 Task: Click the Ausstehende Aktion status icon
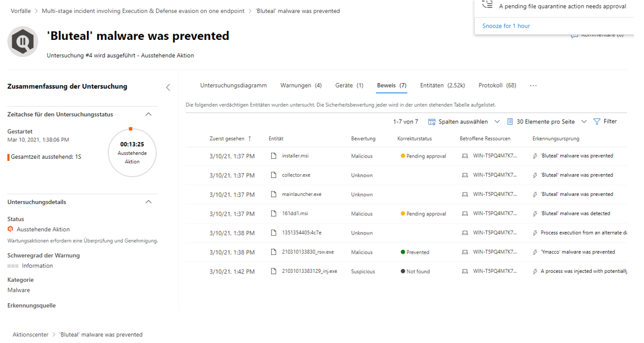point(11,229)
